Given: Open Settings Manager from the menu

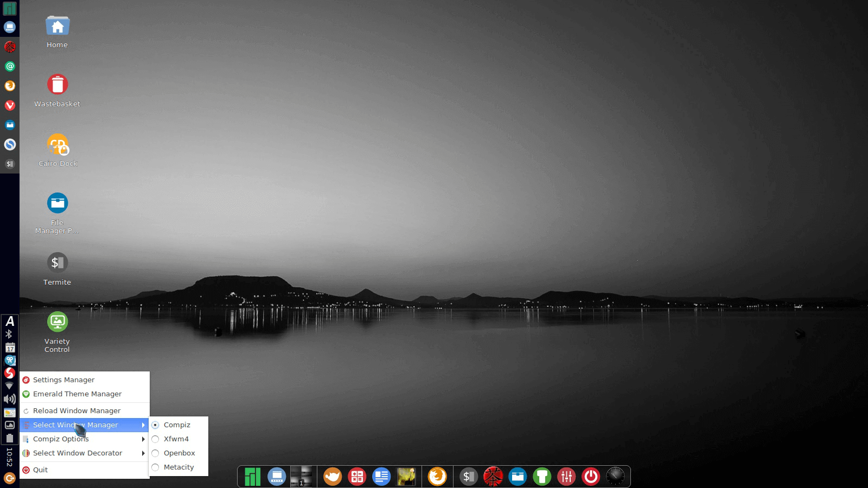Looking at the screenshot, I should pyautogui.click(x=63, y=380).
